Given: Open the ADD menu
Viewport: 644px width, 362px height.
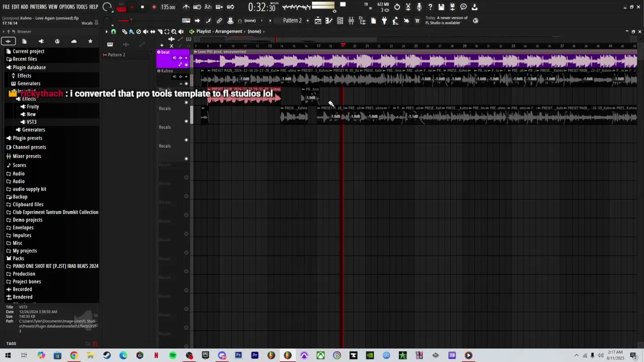Looking at the screenshot, I should coord(24,7).
